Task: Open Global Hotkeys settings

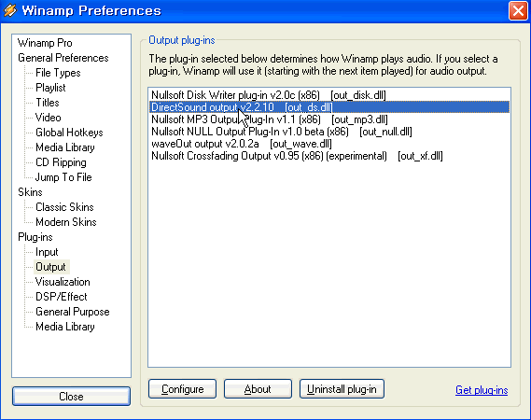Action: pyautogui.click(x=69, y=133)
